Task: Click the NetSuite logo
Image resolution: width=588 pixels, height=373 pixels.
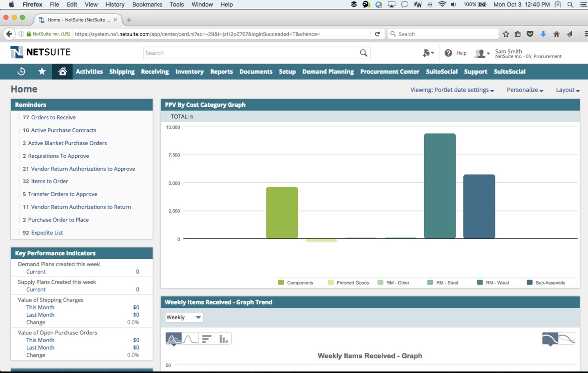Action: point(40,52)
